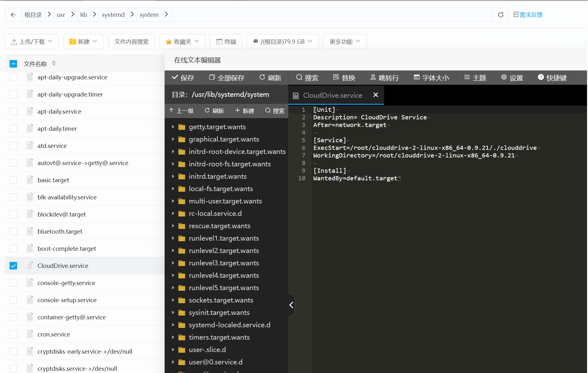Open the jump to line (跳转行) tool
This screenshot has width=588, height=373.
tap(384, 78)
